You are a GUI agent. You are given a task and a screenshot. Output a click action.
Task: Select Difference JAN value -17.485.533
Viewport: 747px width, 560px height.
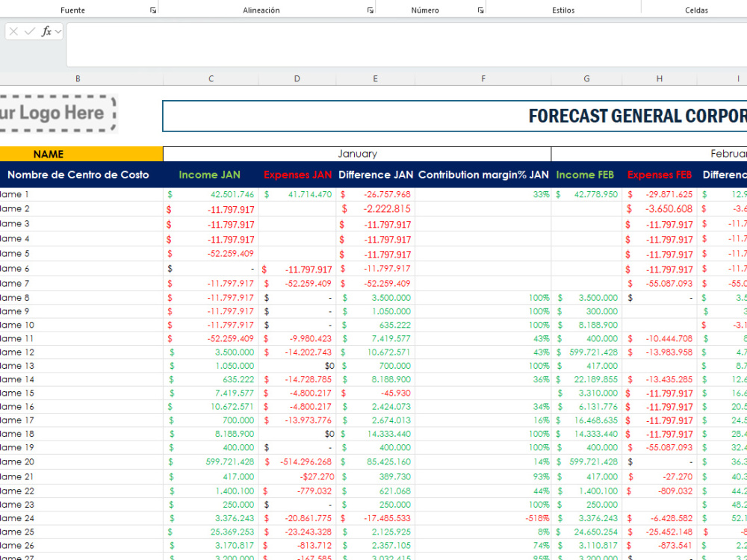376,518
